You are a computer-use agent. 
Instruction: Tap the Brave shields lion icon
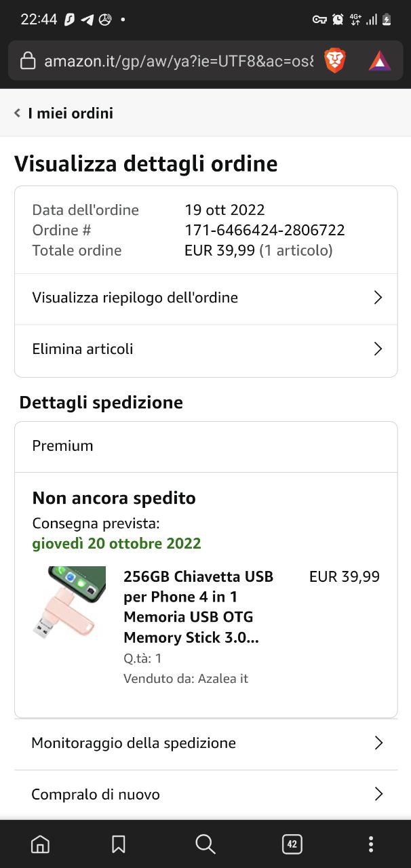335,61
